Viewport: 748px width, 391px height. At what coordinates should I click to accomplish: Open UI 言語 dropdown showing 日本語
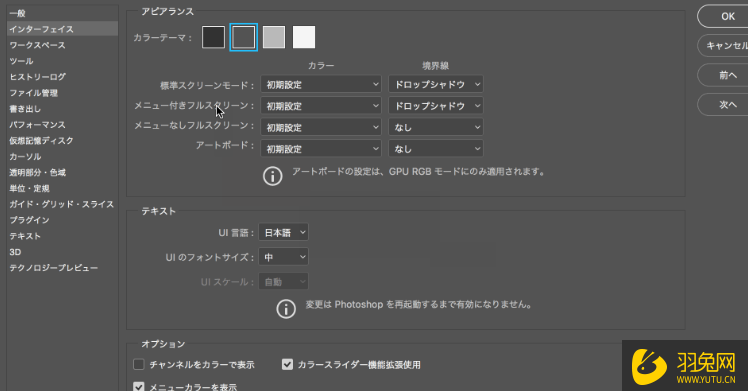(283, 232)
